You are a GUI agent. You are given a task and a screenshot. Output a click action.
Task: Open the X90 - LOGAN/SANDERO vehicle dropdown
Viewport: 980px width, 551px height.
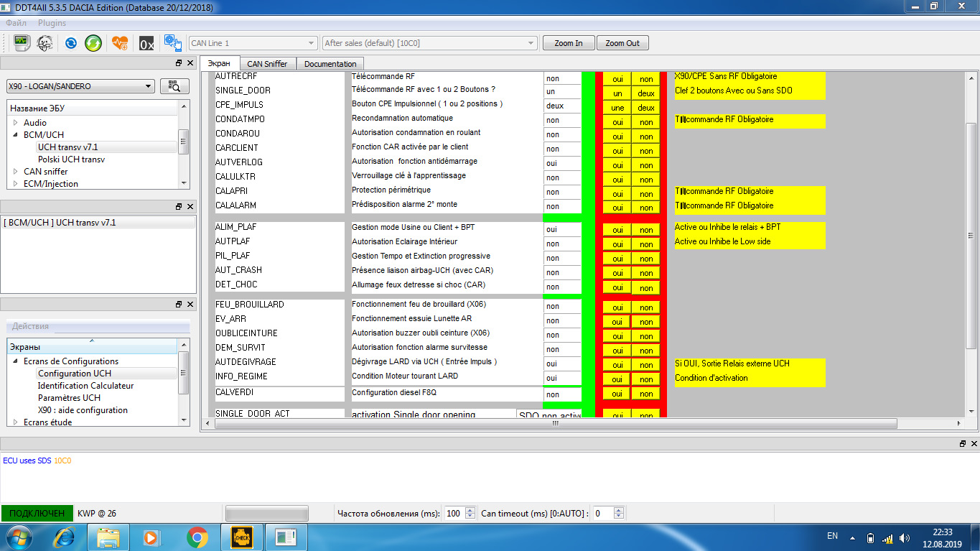coord(80,86)
